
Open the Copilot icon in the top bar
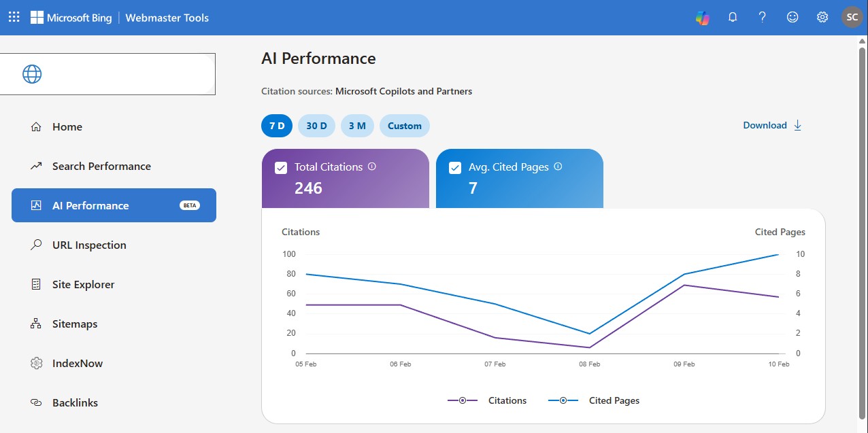[x=702, y=17]
